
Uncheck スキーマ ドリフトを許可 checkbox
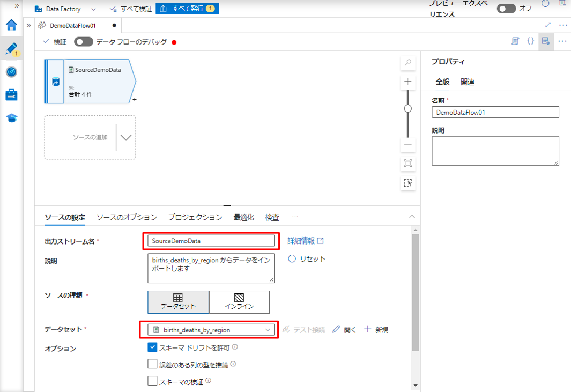[152, 347]
